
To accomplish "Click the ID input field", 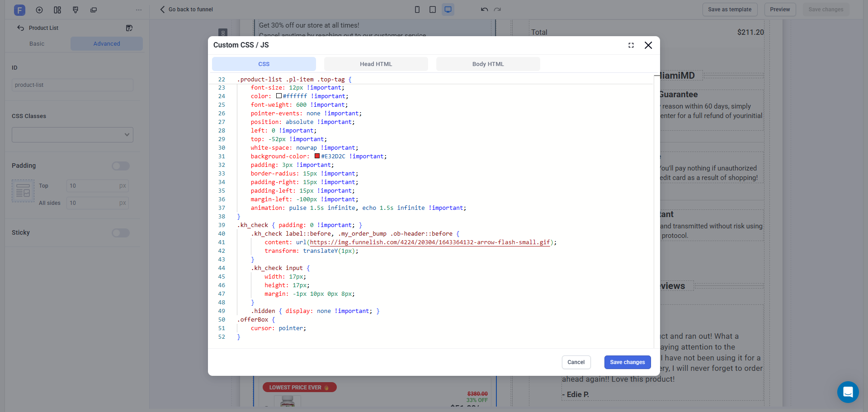I will (x=72, y=85).
